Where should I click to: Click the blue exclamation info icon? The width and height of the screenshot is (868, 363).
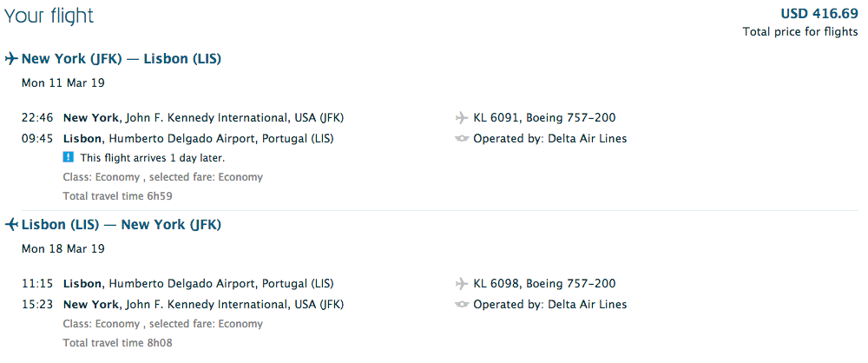tap(69, 158)
